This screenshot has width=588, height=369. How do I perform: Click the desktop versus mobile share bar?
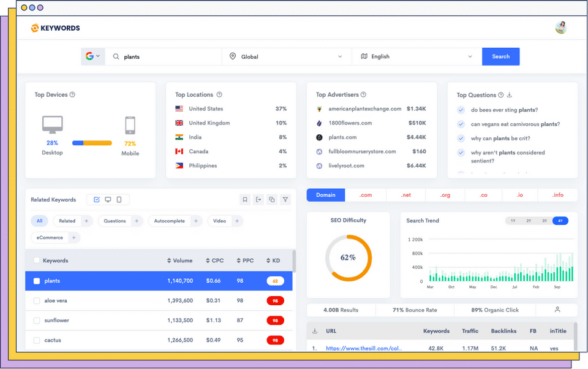(x=92, y=143)
